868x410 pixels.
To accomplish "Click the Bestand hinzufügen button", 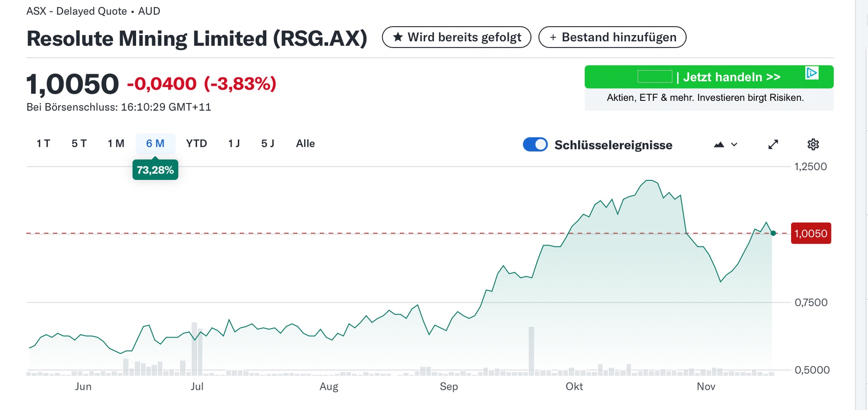I will click(613, 37).
